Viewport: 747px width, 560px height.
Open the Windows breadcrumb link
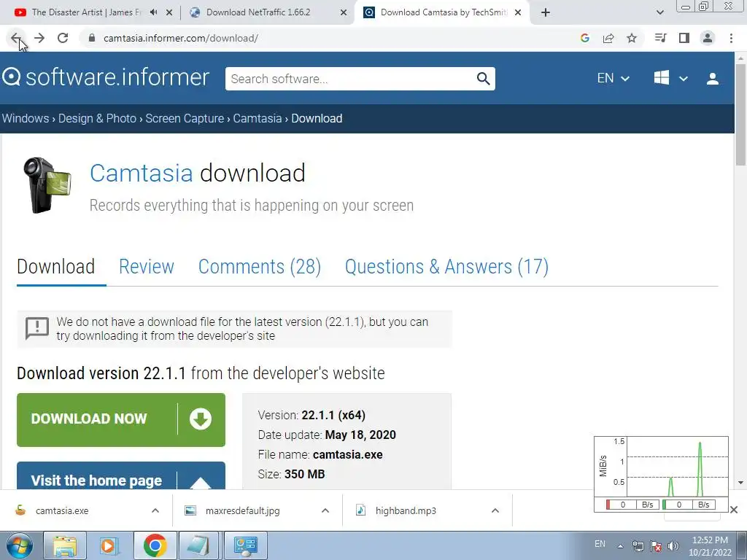click(26, 118)
